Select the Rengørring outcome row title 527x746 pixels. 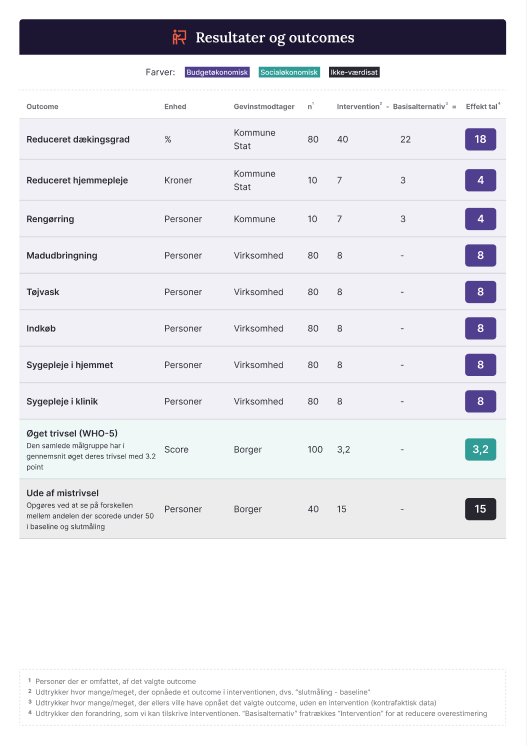pos(50,219)
